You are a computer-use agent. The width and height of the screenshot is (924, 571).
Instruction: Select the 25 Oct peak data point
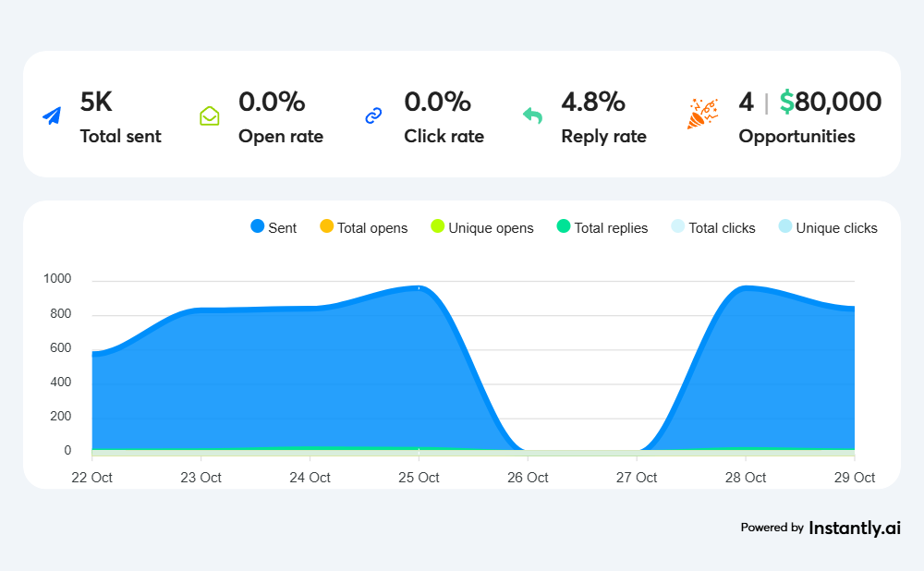pos(419,288)
